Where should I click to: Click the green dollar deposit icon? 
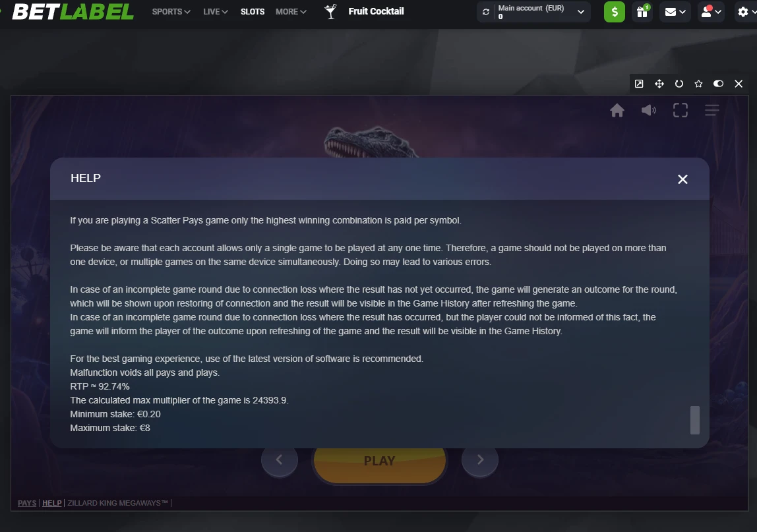614,12
